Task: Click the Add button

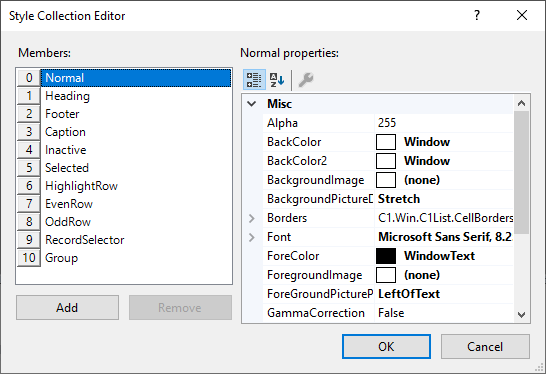Action: pos(67,307)
